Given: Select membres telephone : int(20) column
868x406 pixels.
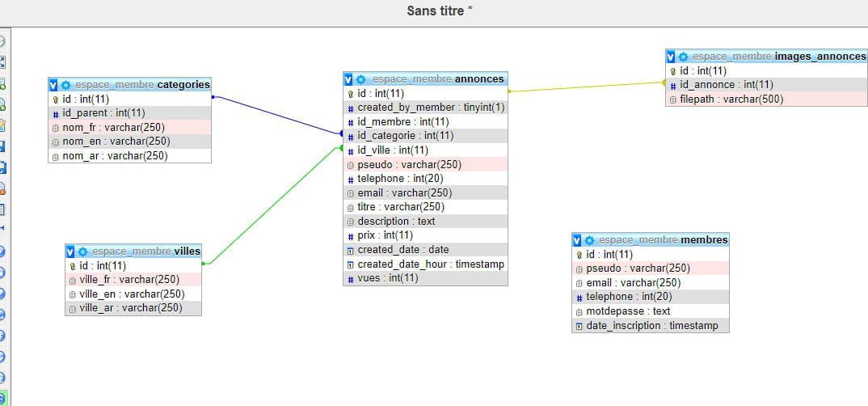Looking at the screenshot, I should [x=651, y=297].
